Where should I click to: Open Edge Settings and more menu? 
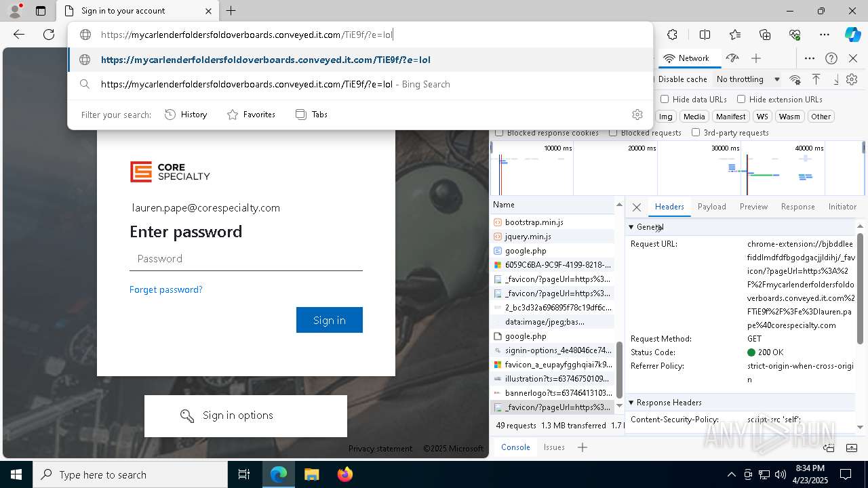pyautogui.click(x=825, y=35)
